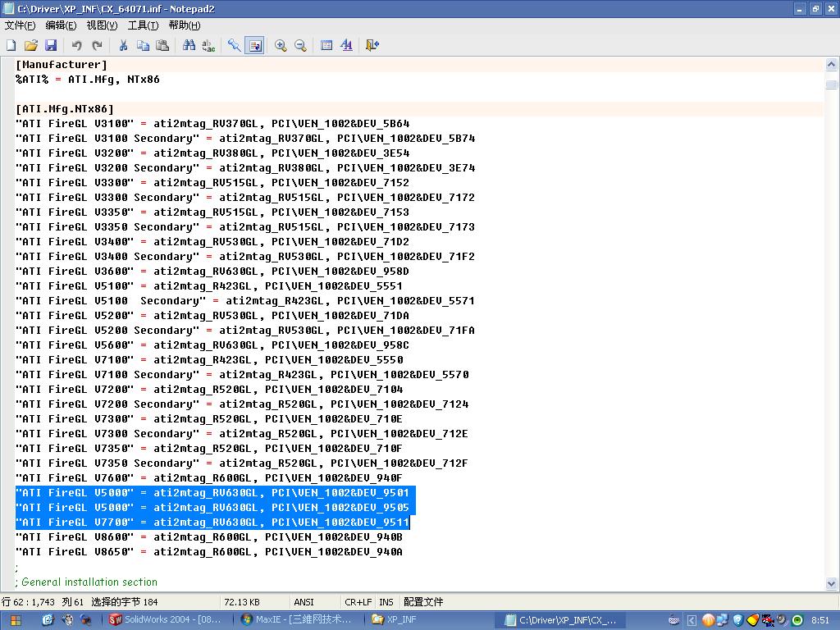Click the %ATI% = ATI.Mfg, NTx86 line

pos(88,80)
